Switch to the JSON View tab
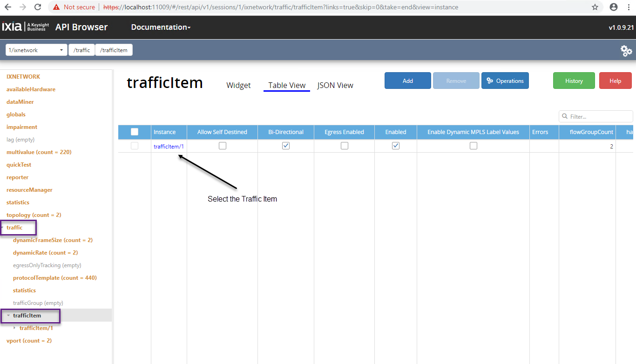The width and height of the screenshot is (636, 364). [335, 85]
